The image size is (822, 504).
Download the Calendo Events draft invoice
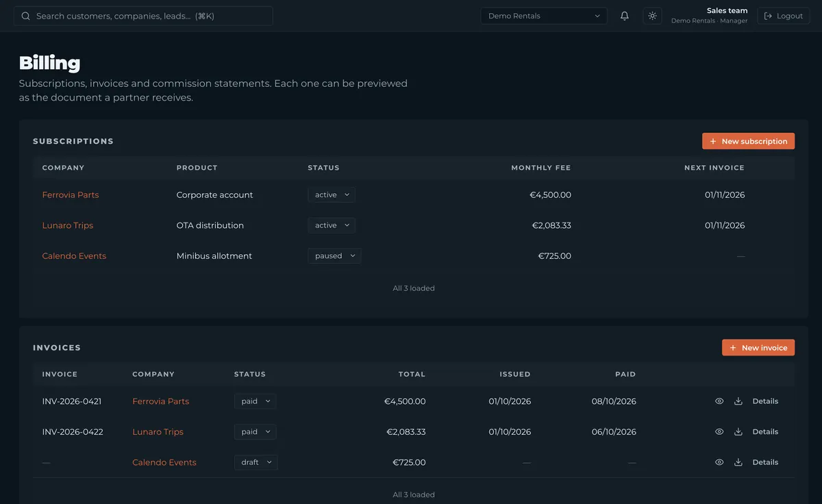pos(738,462)
